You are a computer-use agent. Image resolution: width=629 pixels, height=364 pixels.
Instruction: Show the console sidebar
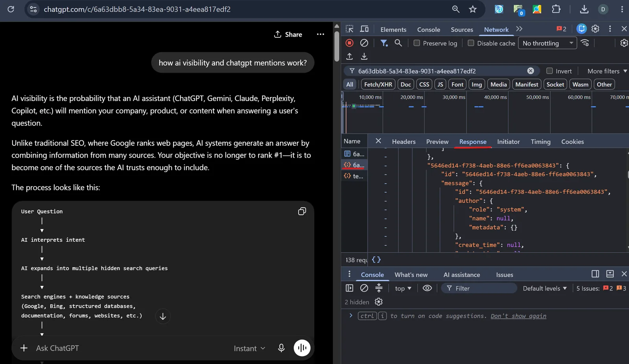(349, 288)
